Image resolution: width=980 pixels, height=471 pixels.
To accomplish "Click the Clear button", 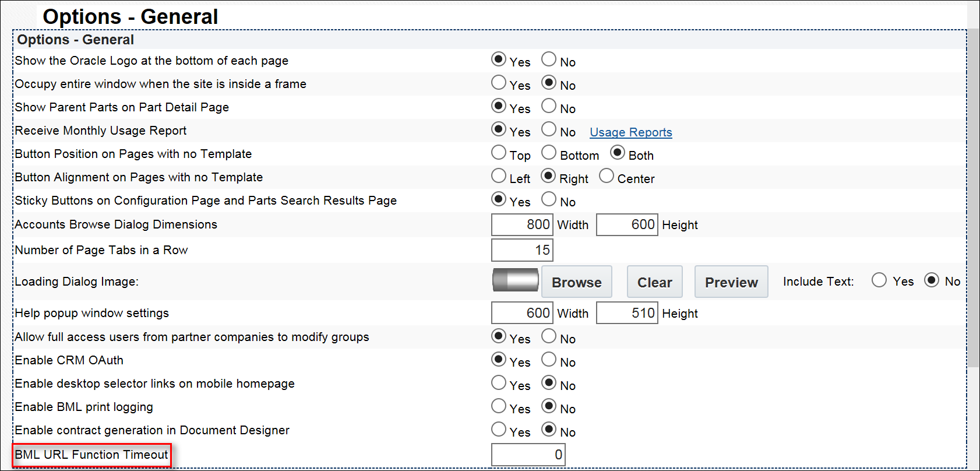I will [x=654, y=282].
